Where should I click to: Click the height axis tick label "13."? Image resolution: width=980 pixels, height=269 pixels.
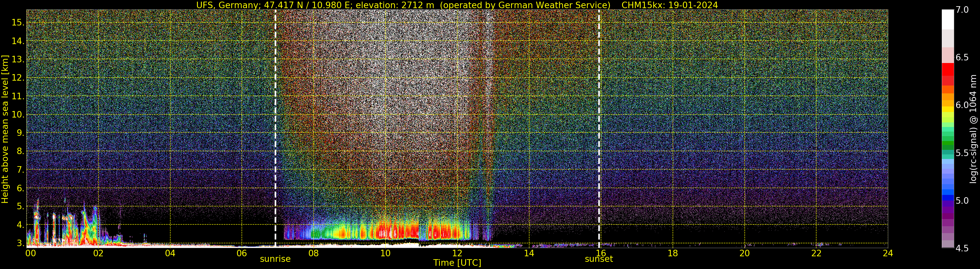(x=18, y=59)
